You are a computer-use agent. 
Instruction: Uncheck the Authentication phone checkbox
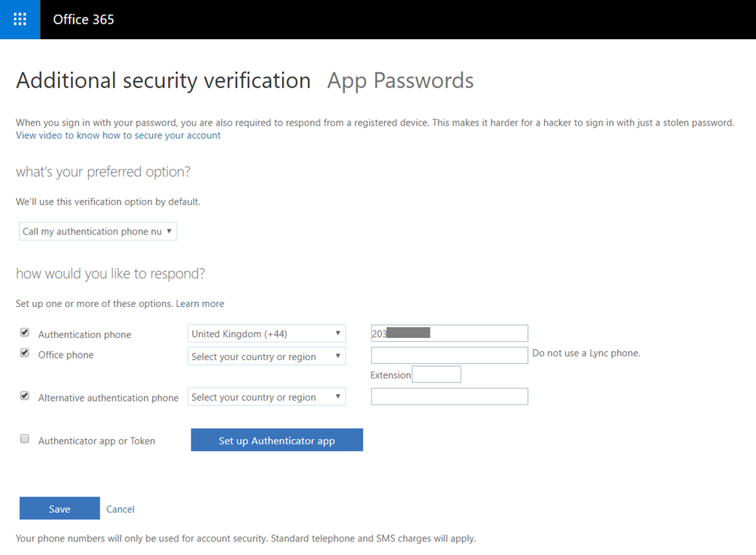[x=24, y=333]
